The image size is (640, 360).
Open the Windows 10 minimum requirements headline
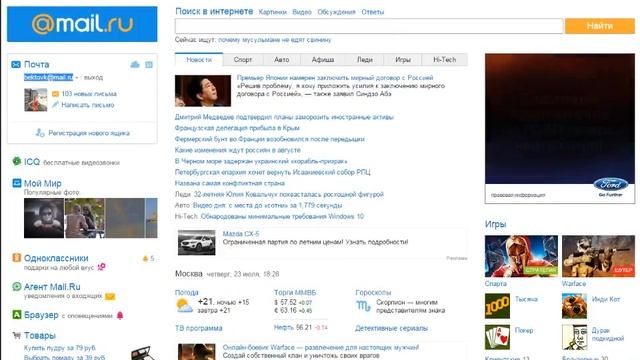(x=282, y=216)
